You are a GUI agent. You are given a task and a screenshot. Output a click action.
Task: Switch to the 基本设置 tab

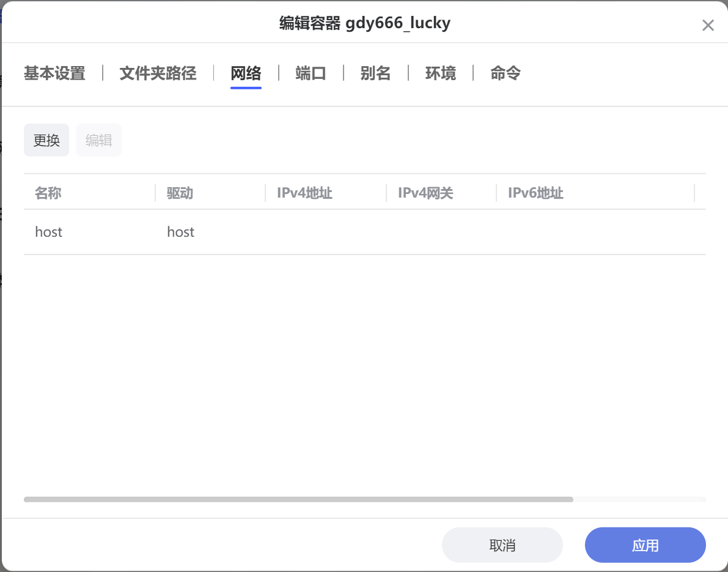coord(54,73)
